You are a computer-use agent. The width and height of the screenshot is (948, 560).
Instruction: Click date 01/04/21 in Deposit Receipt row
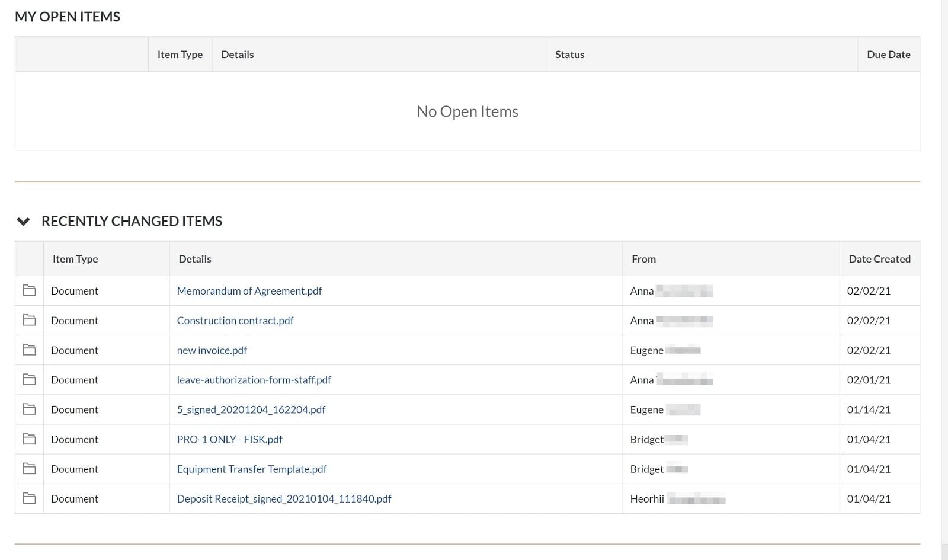point(869,499)
